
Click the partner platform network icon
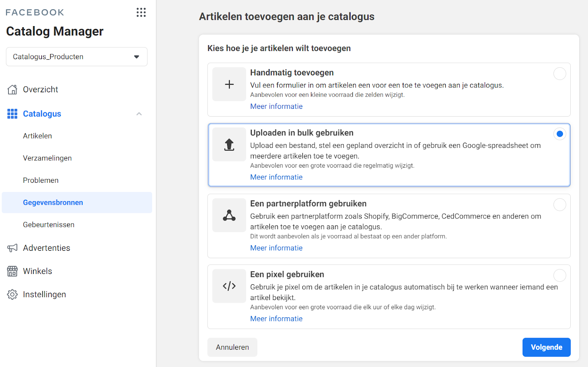pos(229,215)
